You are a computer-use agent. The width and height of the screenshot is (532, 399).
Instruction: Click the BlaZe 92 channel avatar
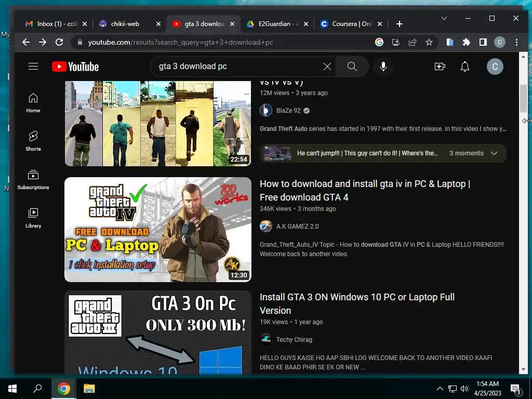(x=266, y=111)
